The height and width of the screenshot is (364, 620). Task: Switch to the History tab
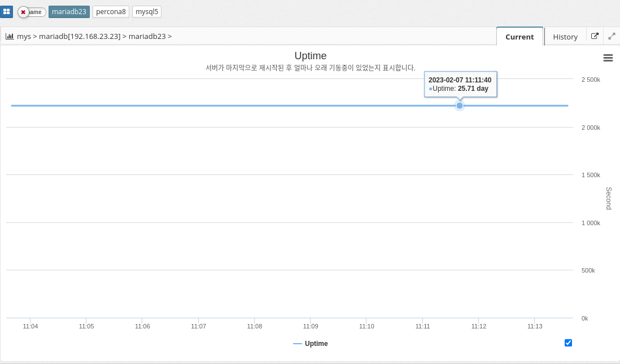(x=565, y=37)
